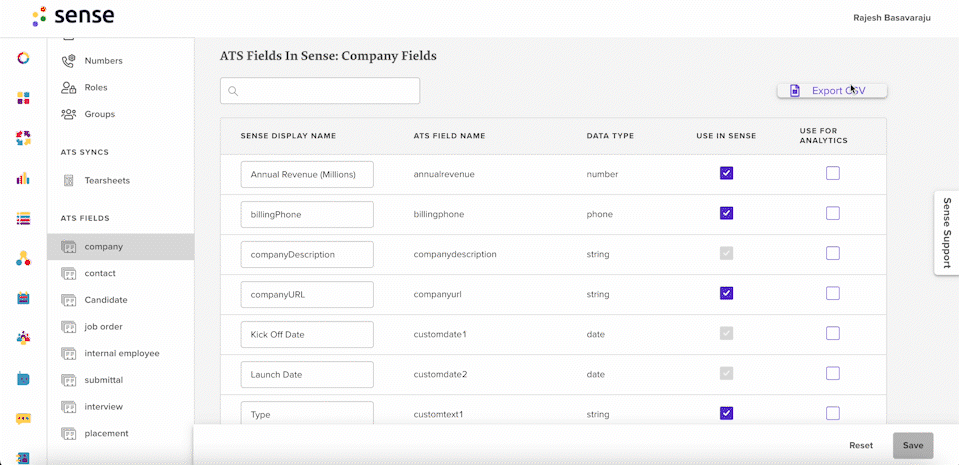The image size is (959, 465).
Task: Edit the billingPhone display name field
Action: [307, 214]
